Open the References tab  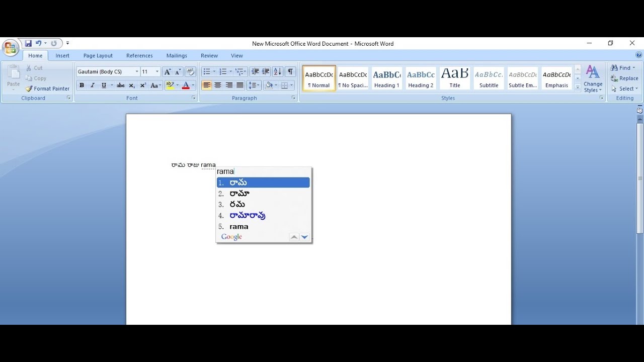(139, 56)
